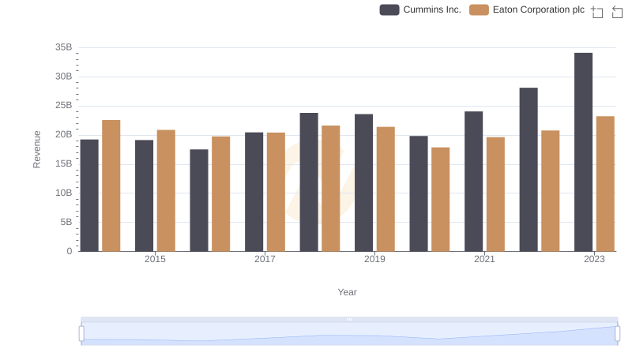Click the area zoom tool icon

point(597,12)
